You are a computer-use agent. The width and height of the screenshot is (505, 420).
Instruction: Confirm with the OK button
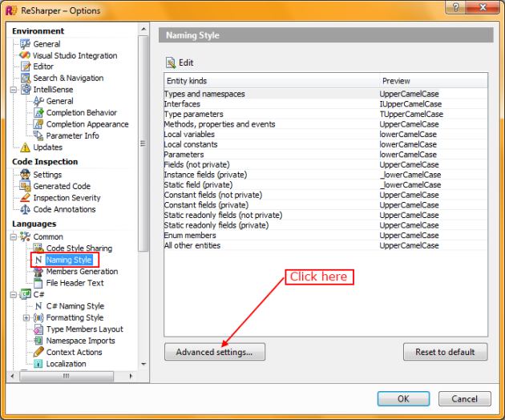403,398
